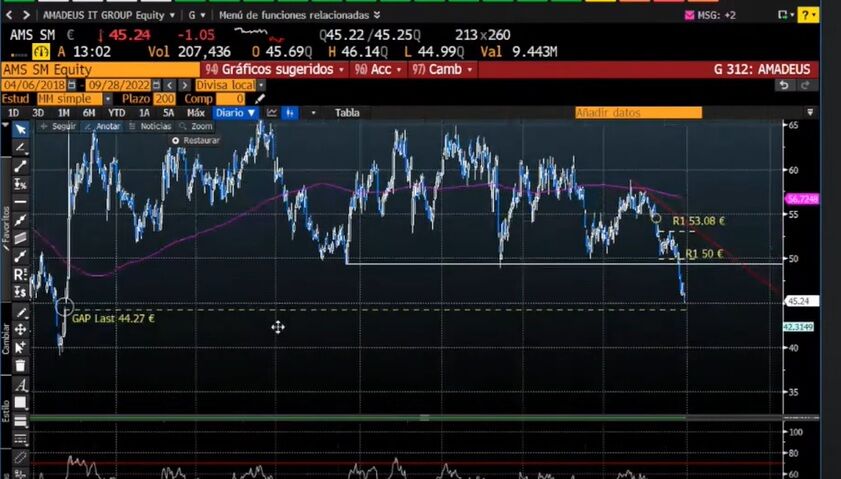Choose the dollar change measuring tool
Viewport: 841px width, 479px height.
(20, 292)
